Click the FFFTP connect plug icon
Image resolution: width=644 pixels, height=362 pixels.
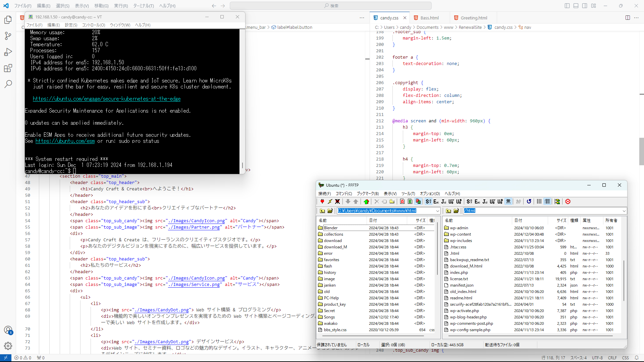(322, 201)
